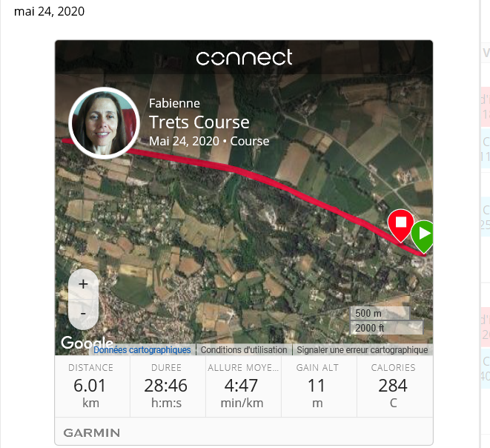Click the Google logo on the map
The width and height of the screenshot is (490, 448).
[x=87, y=343]
